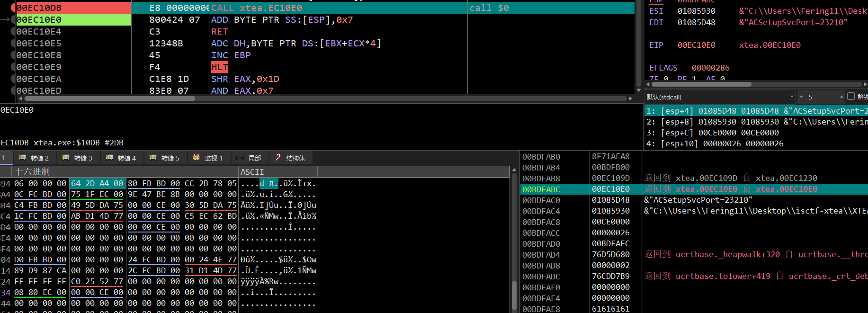Select the RET instruction at 00EC10E4
868x313 pixels.
(220, 32)
